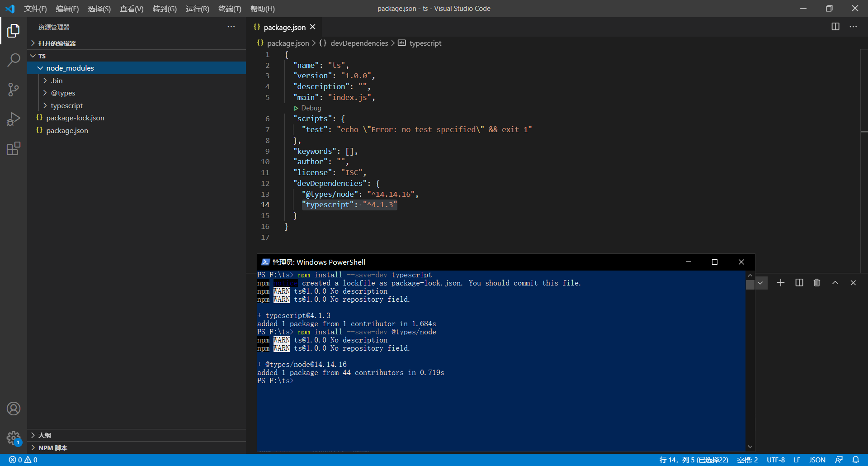Click the selected "typescript" line in editor
Screen dimensions: 868x466
pos(349,205)
